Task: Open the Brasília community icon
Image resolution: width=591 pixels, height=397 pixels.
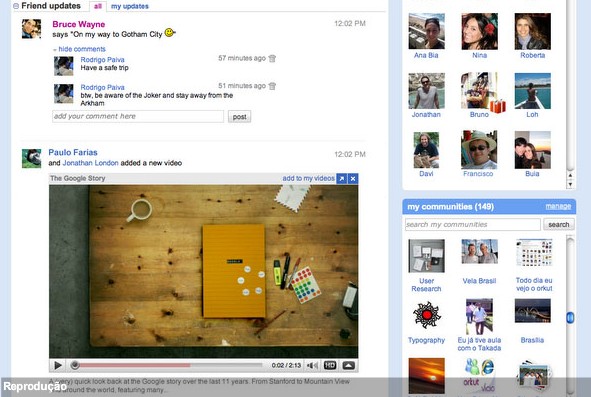Action: 533,311
